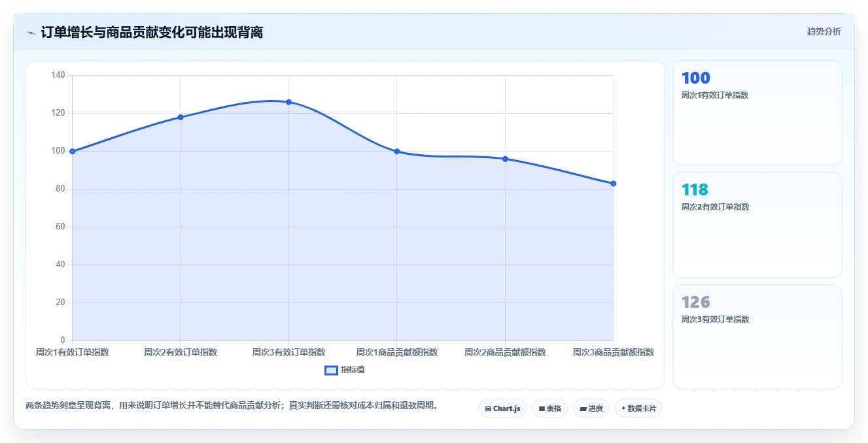This screenshot has height=443, width=868.
Task: Click the card label 周次3有效订单指数
Action: click(x=715, y=319)
